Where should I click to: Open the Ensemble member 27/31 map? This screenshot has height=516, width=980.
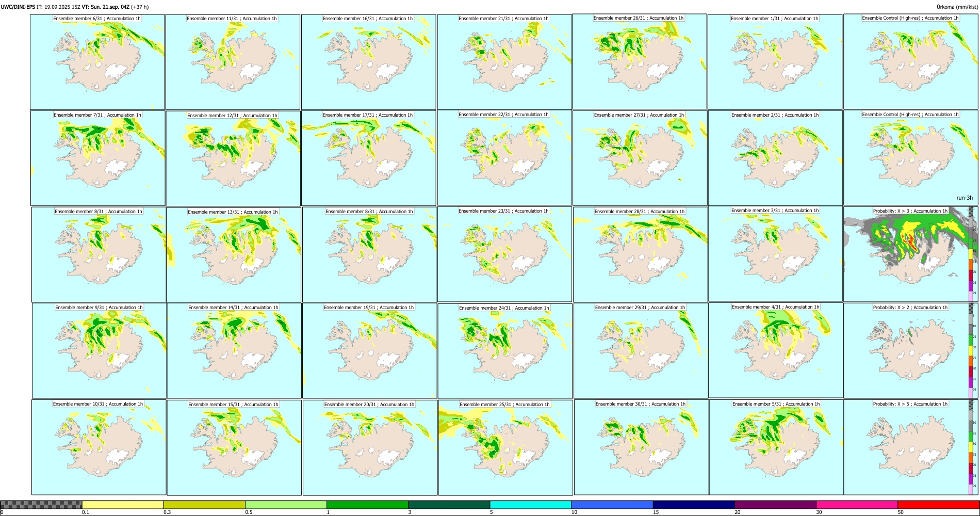640,158
